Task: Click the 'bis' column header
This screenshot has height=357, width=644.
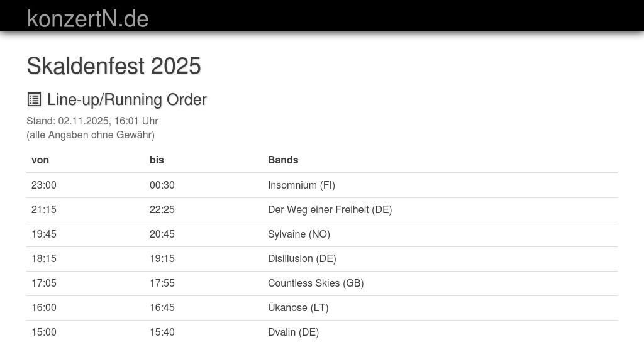Action: pyautogui.click(x=157, y=160)
